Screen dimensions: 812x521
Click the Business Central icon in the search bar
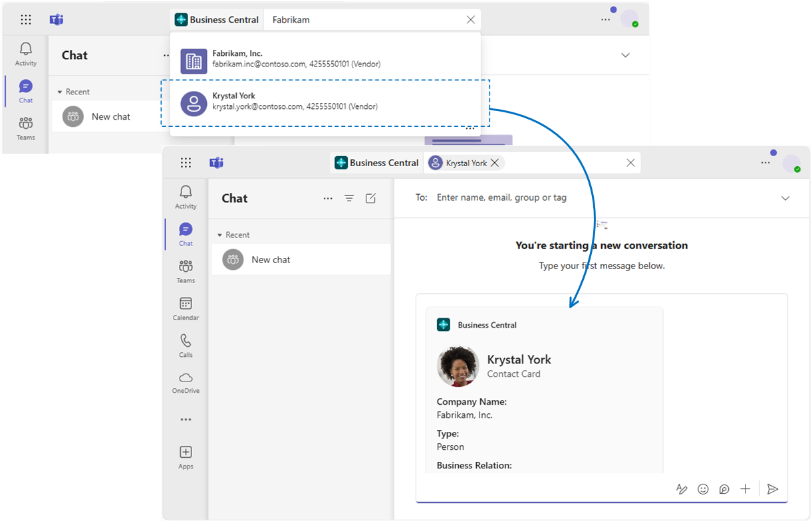tap(181, 19)
